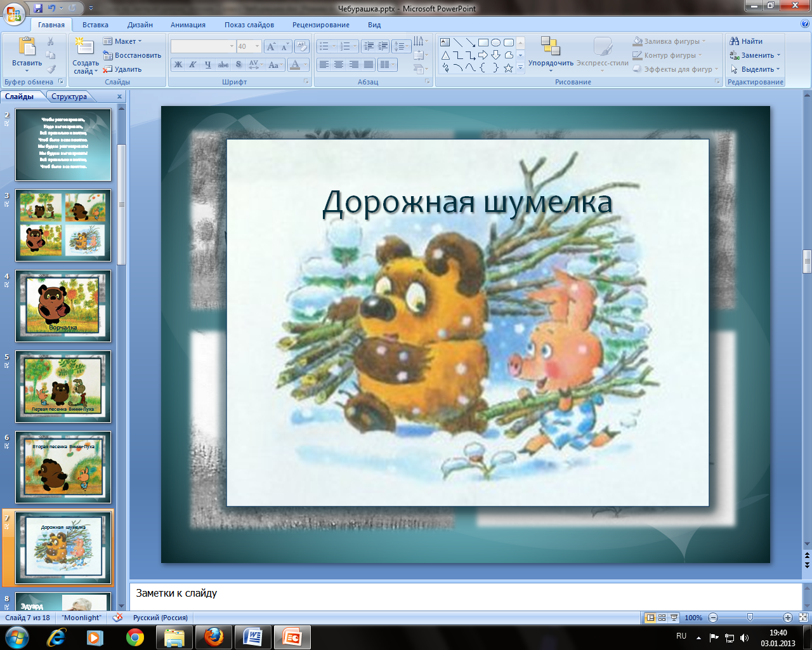812x650 pixels.
Task: Toggle Underline (Ч) formatting
Action: (x=207, y=65)
